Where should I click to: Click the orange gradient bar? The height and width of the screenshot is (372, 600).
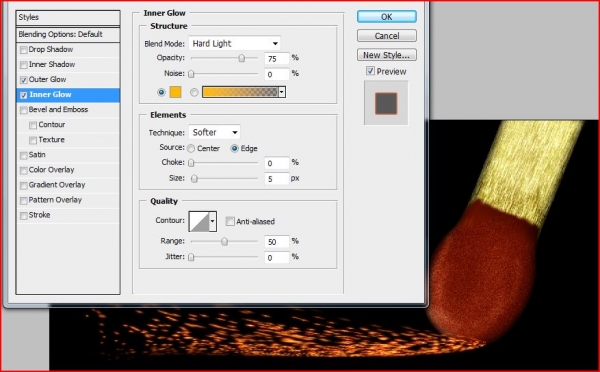tap(240, 92)
